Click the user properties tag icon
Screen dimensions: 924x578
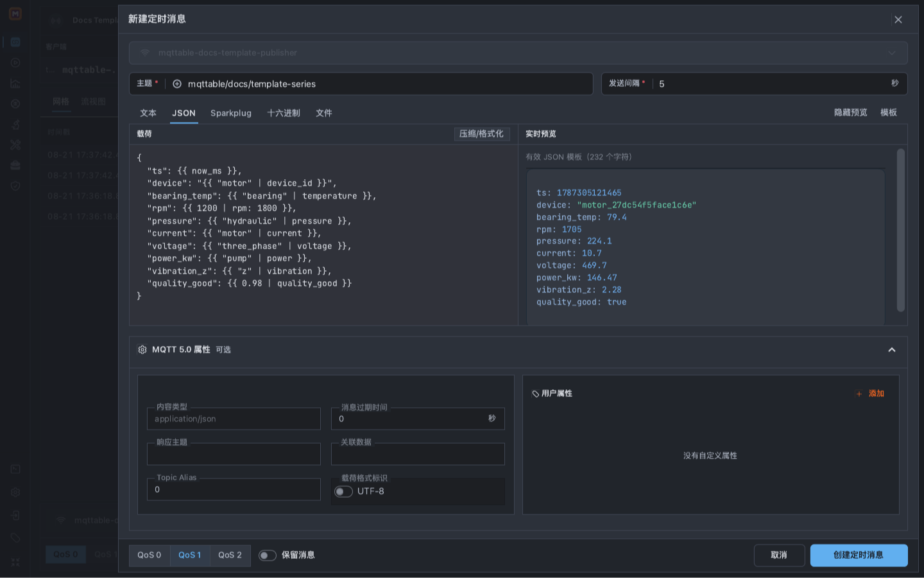pos(535,394)
